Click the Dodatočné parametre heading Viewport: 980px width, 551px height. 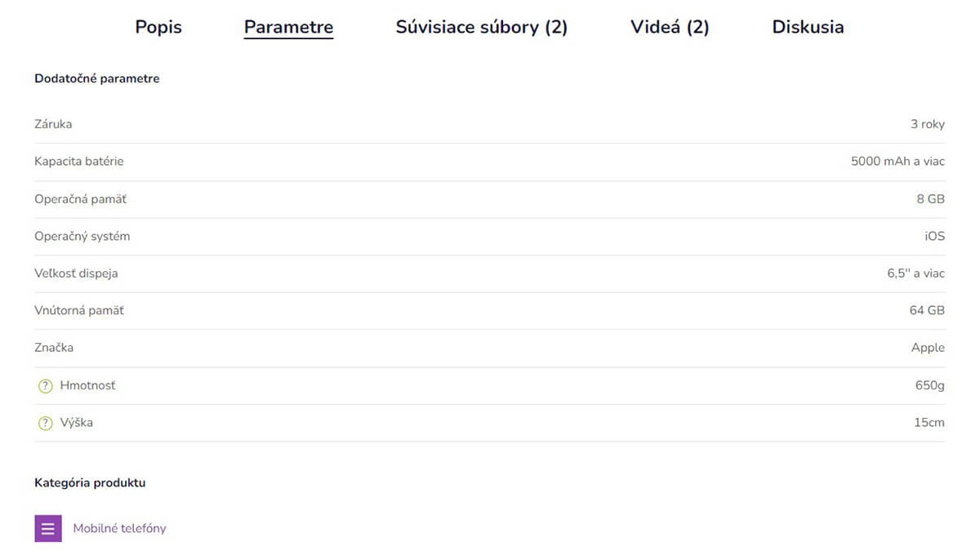tap(96, 79)
